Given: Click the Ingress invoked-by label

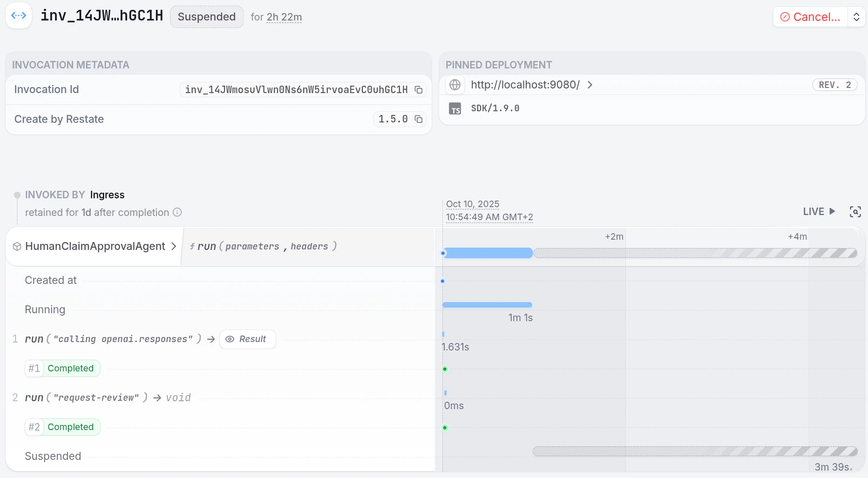Looking at the screenshot, I should coord(108,195).
